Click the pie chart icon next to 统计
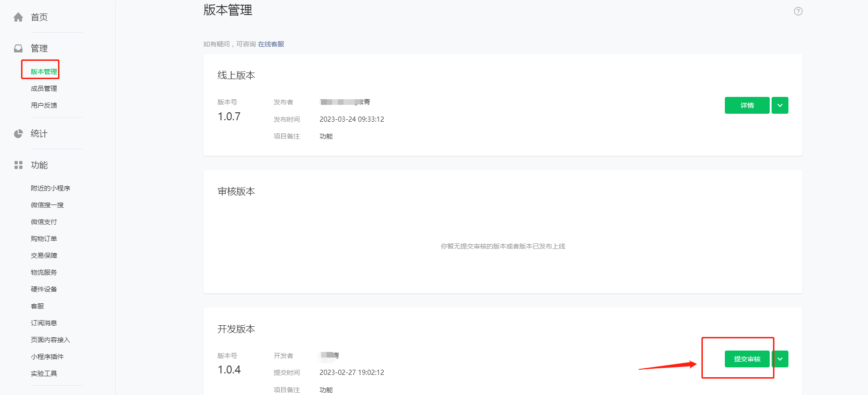Viewport: 868px width, 395px height. 18,134
